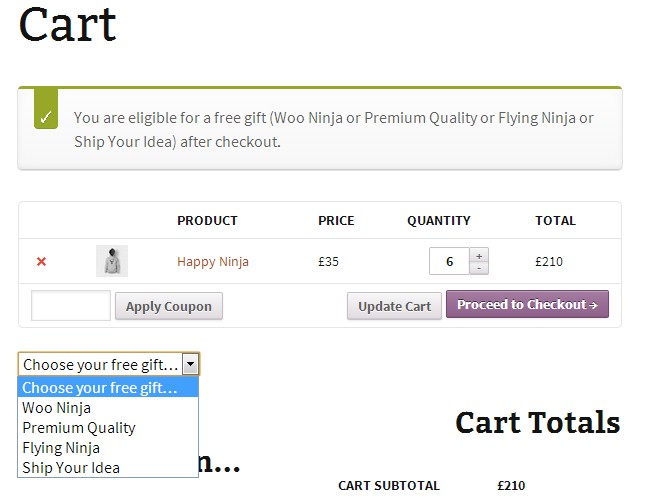651x503 pixels.
Task: Click the Cart Totals heading
Action: click(537, 422)
